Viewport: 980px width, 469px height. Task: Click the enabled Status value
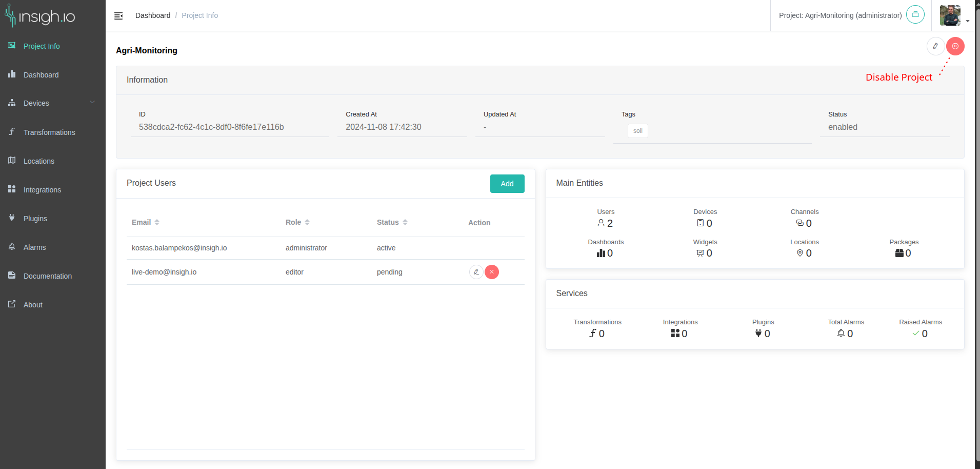tap(843, 127)
